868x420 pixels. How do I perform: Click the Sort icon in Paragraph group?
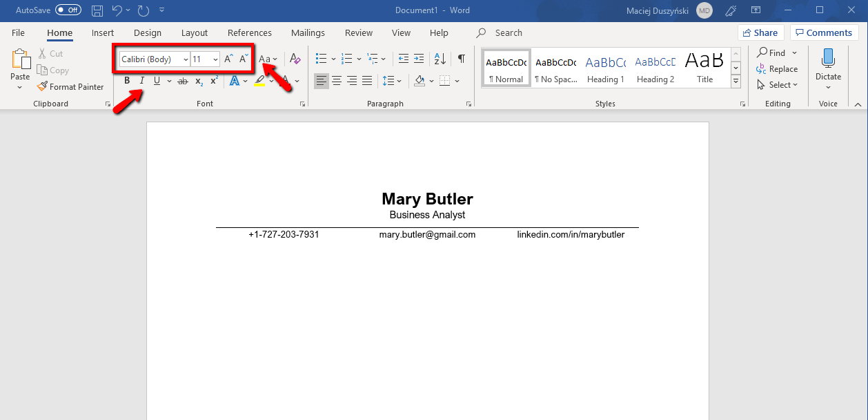coord(440,59)
